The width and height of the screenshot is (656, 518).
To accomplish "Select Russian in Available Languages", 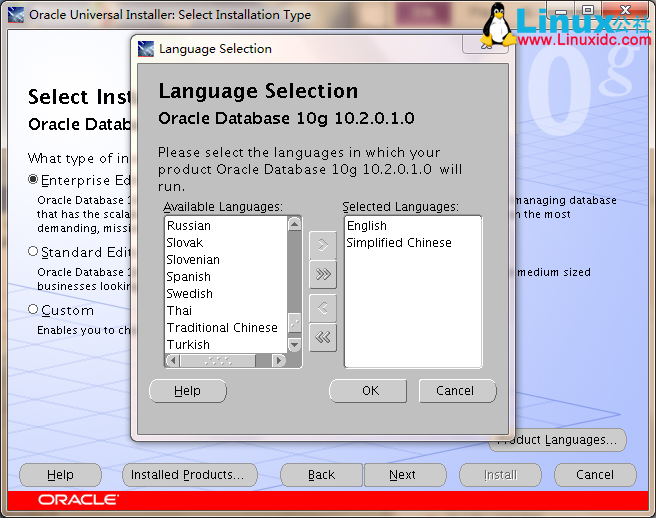I will click(x=226, y=226).
